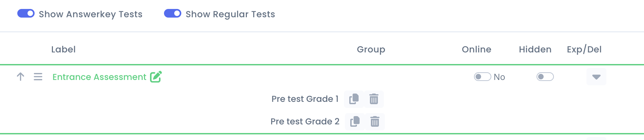Image resolution: width=644 pixels, height=140 pixels.
Task: Copy the Pre test Grade 2 test
Action: pyautogui.click(x=355, y=121)
